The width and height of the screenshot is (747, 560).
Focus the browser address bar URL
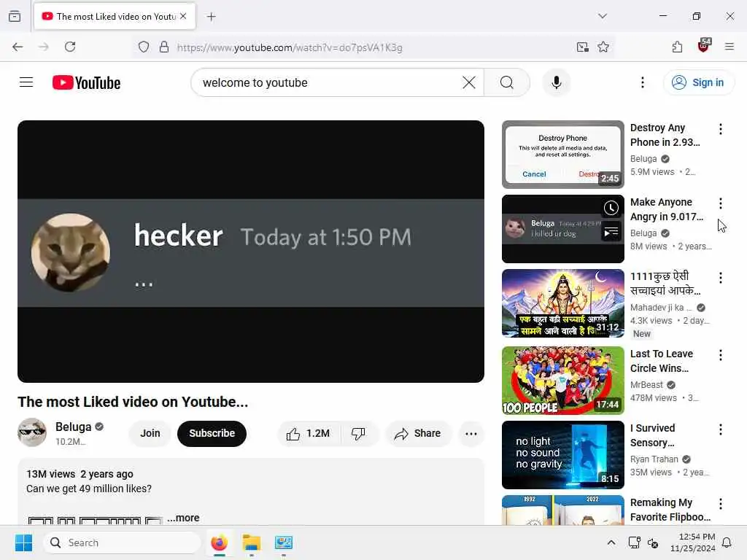(x=371, y=47)
